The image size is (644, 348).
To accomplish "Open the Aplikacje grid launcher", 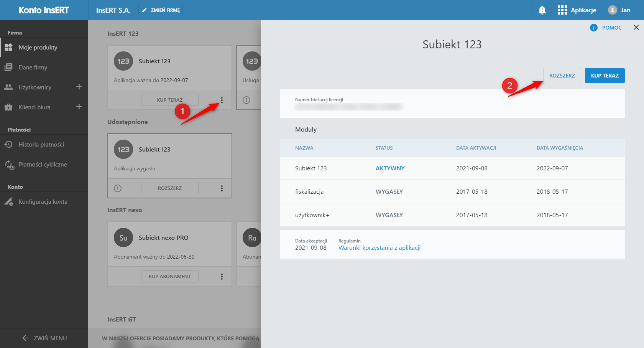I will [577, 10].
